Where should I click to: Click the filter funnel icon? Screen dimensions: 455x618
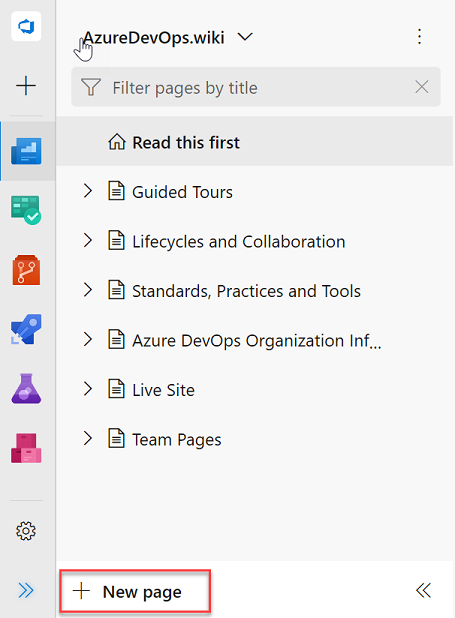click(x=91, y=87)
